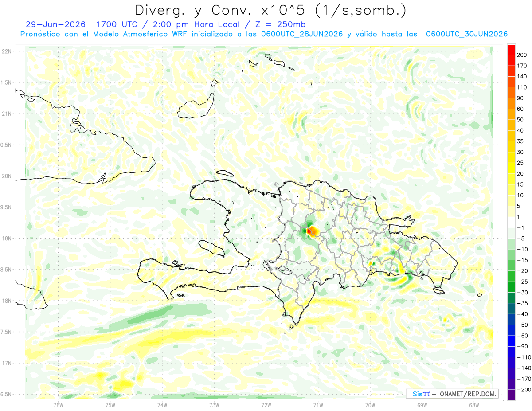Click the white swatch between 1 and -1
Screen dimensions: 532x411
(x=512, y=222)
